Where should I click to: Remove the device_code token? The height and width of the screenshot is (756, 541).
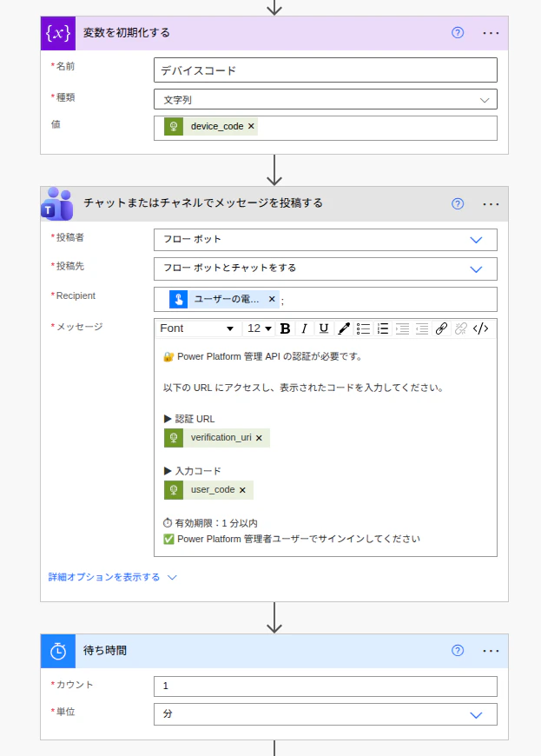[251, 126]
